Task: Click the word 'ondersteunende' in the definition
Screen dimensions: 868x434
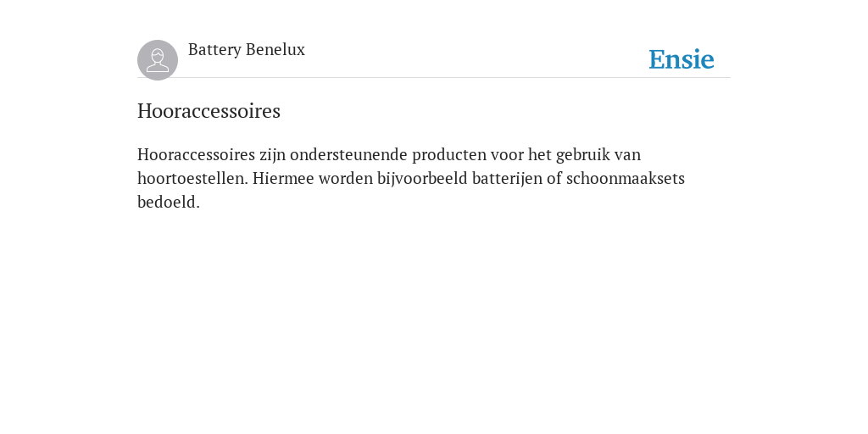Action: click(x=348, y=154)
